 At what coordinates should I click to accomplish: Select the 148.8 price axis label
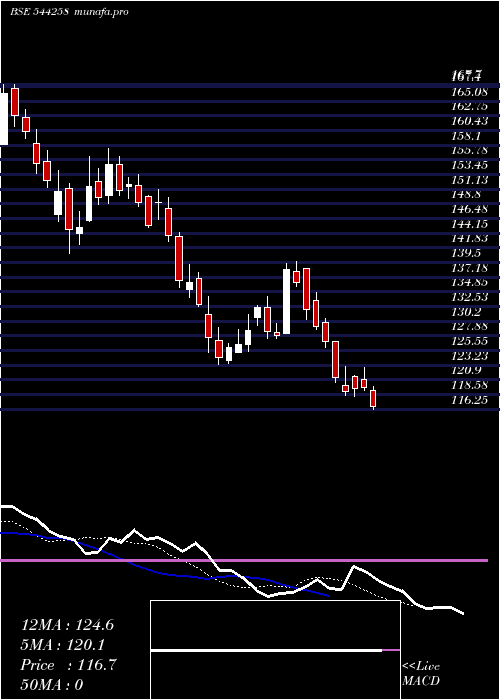(x=466, y=195)
